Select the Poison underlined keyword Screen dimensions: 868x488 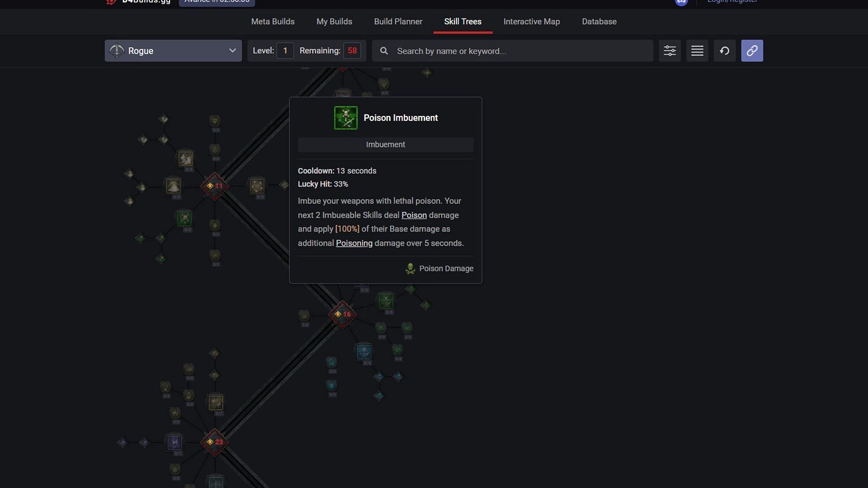pyautogui.click(x=414, y=215)
